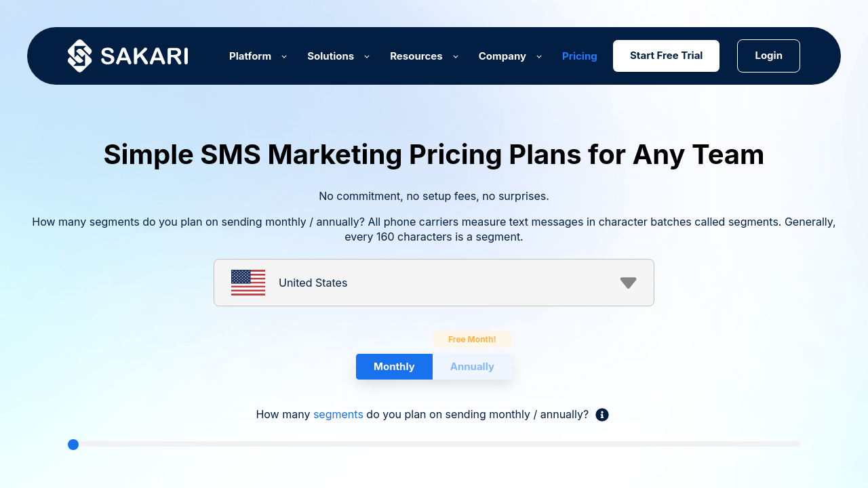
Task: Open the Platform menu
Action: 250,56
